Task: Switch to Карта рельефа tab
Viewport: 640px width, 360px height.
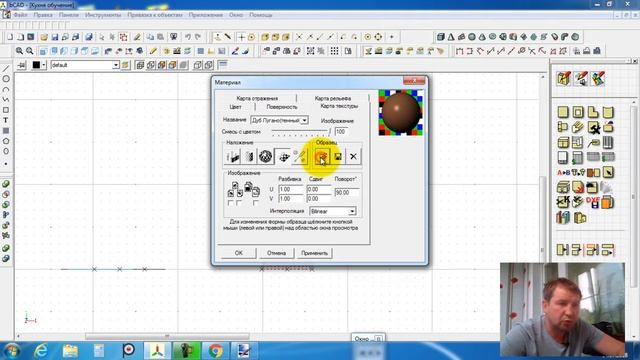Action: pos(333,98)
